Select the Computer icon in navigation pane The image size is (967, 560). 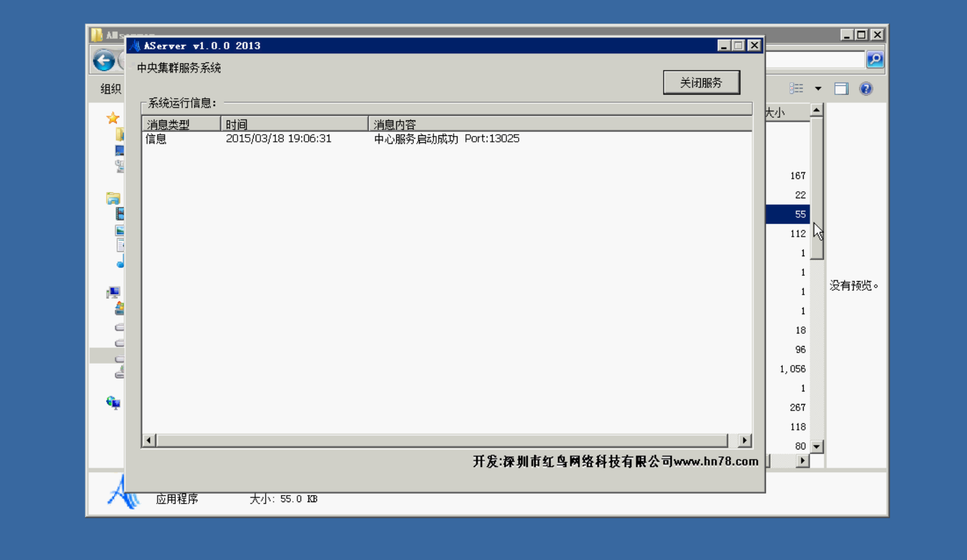[x=113, y=293]
